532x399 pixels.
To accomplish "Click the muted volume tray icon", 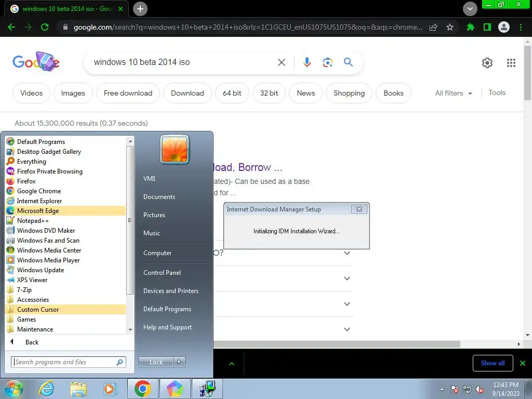I will point(480,390).
